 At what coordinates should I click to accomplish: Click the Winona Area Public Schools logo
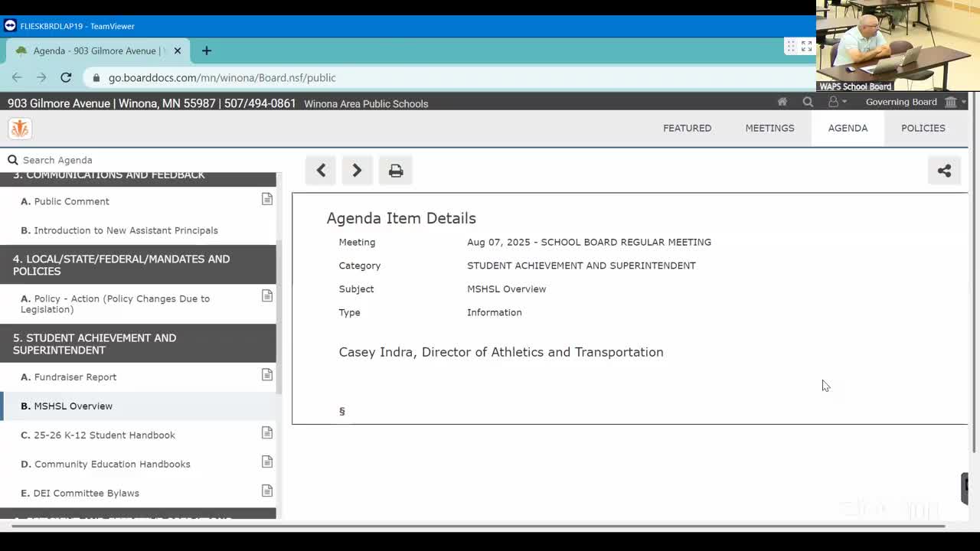click(20, 129)
